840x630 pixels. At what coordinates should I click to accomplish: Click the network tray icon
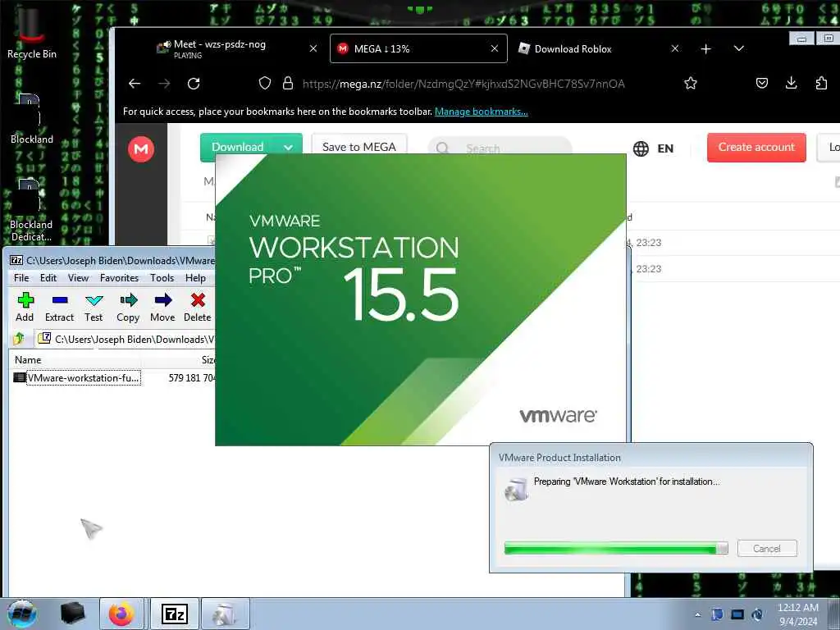pos(737,614)
